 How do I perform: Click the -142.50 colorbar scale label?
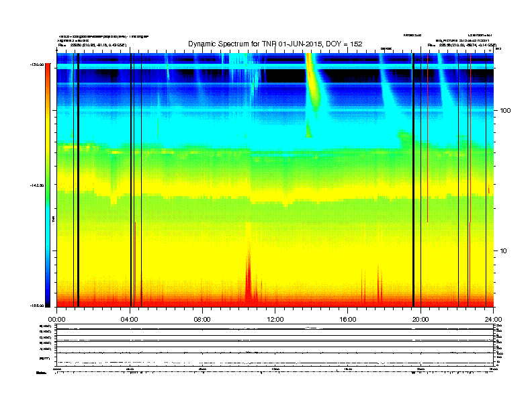tap(37, 185)
